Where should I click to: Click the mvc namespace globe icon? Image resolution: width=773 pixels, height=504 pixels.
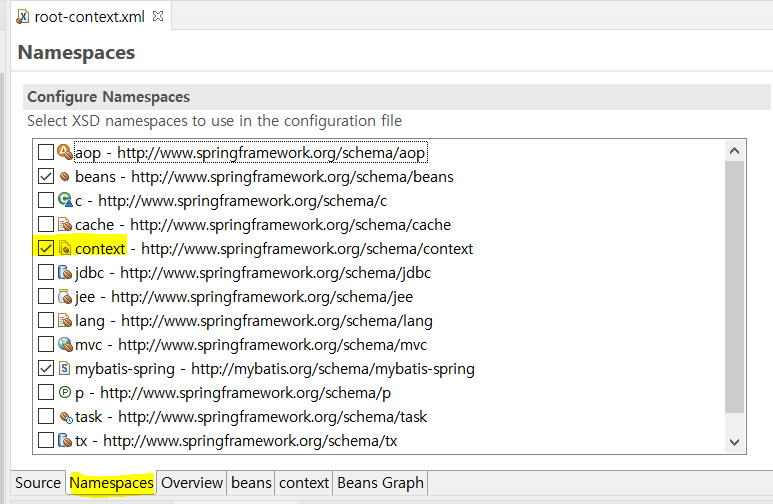(x=65, y=344)
